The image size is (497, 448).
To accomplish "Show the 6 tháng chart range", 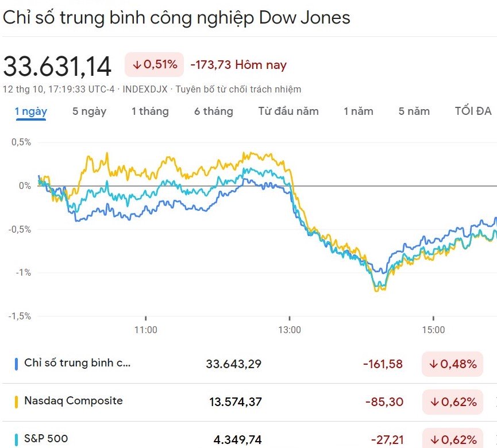I will [213, 111].
